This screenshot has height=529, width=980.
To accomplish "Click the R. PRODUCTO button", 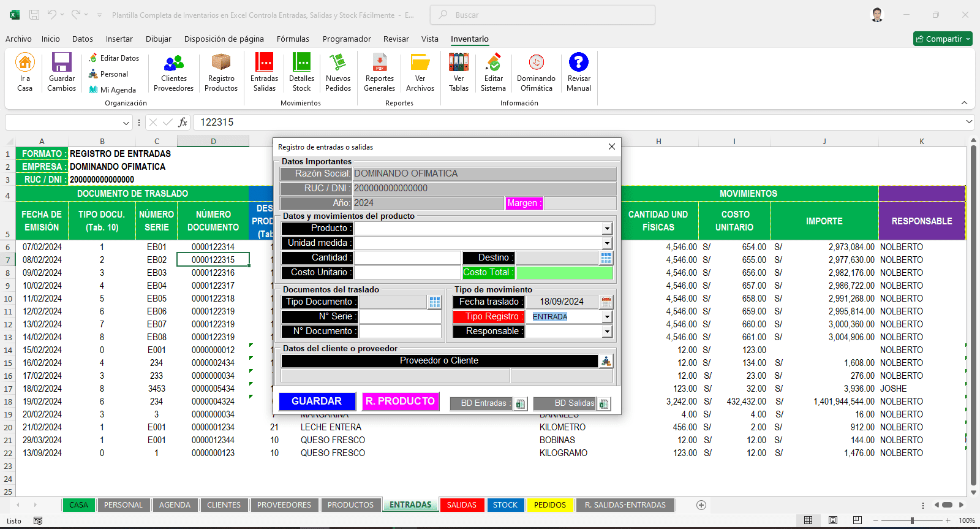I will tap(401, 402).
